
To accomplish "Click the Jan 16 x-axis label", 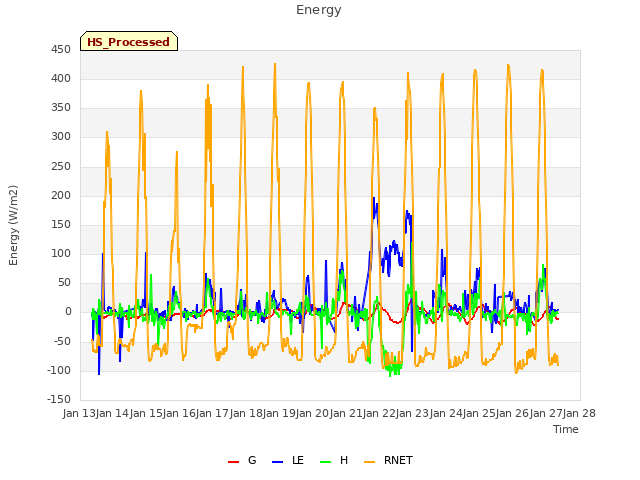I will pos(179,414).
